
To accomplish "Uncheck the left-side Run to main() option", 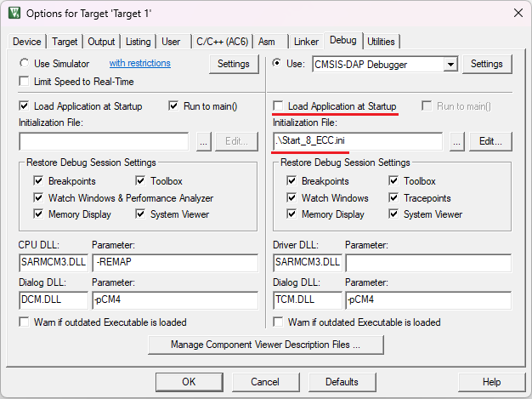I will point(174,106).
